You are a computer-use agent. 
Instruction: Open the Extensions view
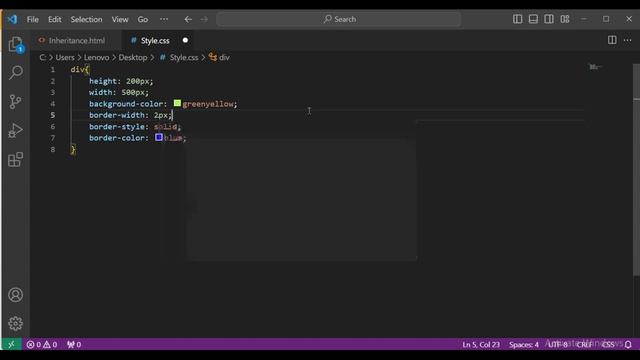[16, 160]
